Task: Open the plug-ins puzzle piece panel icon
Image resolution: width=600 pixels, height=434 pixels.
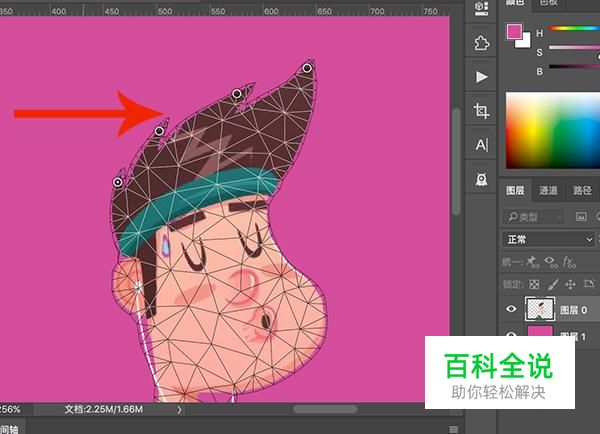Action: [481, 43]
